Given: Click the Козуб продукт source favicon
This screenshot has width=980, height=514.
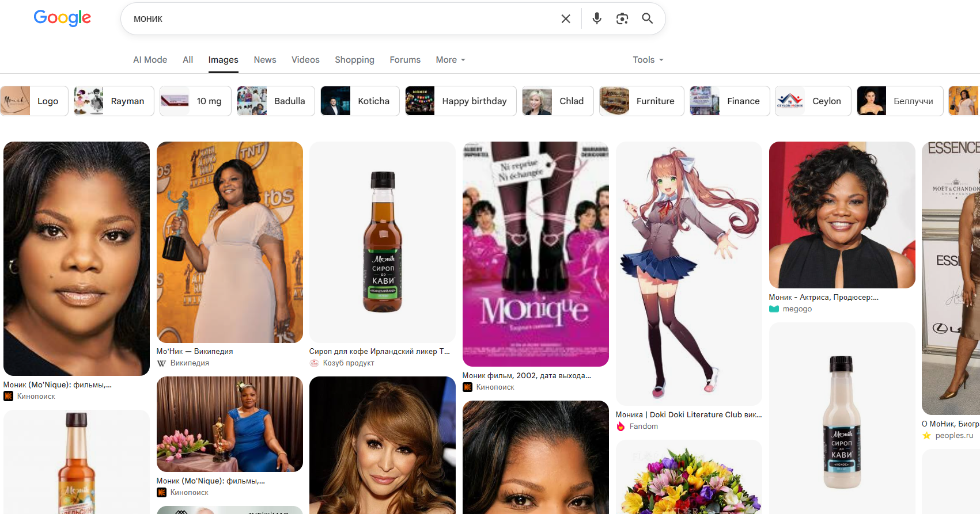Looking at the screenshot, I should pyautogui.click(x=314, y=363).
